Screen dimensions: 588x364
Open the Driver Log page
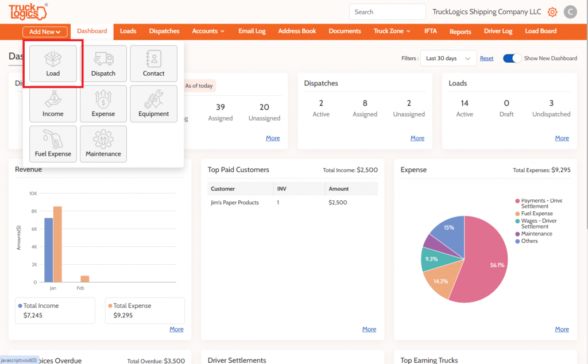click(x=498, y=31)
